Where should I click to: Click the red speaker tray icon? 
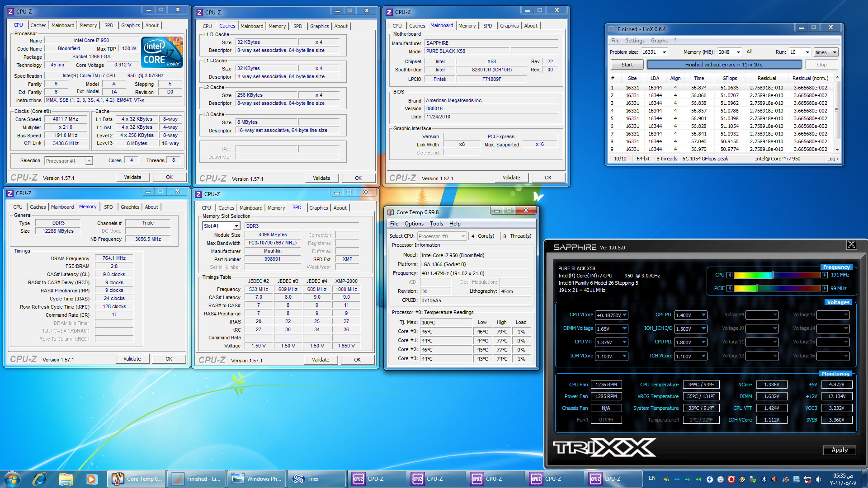click(x=774, y=479)
